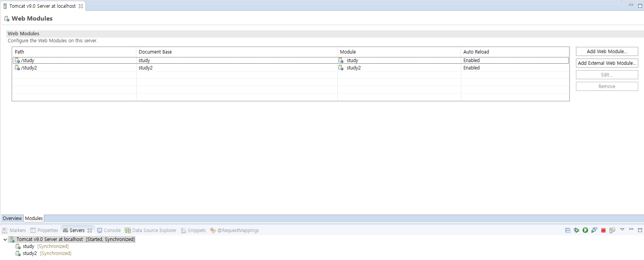Minimize the Servers view panel

[631, 229]
